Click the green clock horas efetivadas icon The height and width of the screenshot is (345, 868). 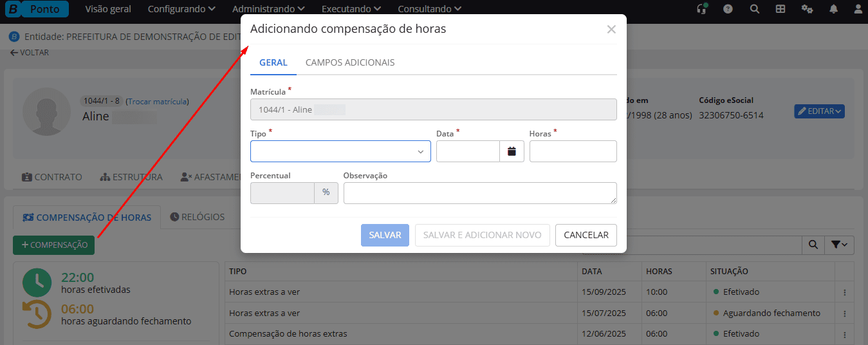[x=37, y=283]
